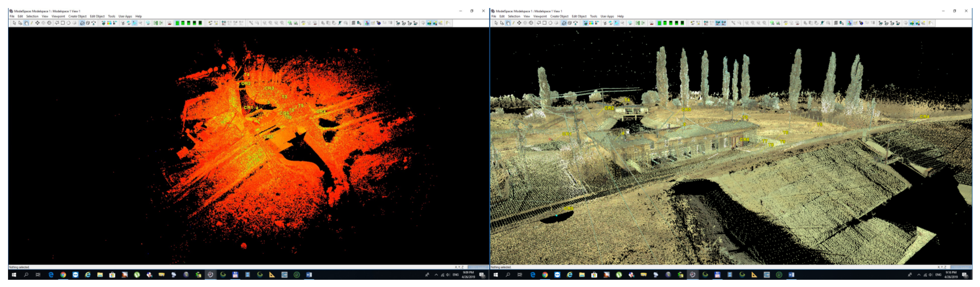This screenshot has width=980, height=287.
Task: Expand the Create Object menu in right window
Action: point(559,16)
